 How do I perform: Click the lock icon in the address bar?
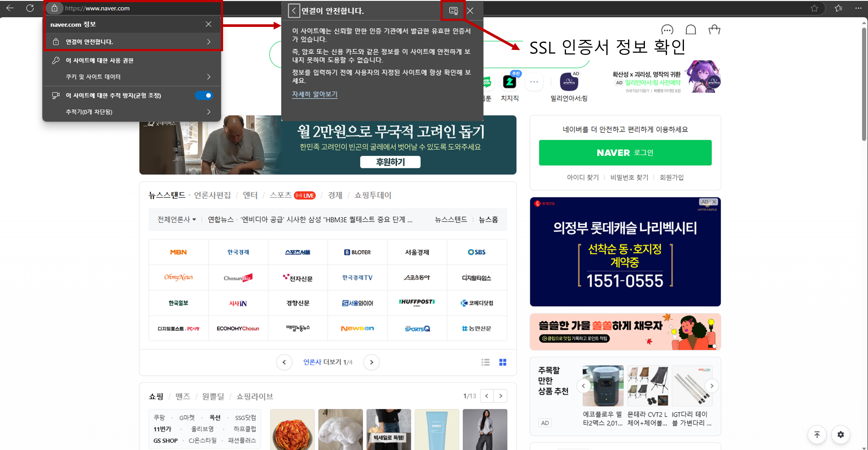pyautogui.click(x=55, y=8)
